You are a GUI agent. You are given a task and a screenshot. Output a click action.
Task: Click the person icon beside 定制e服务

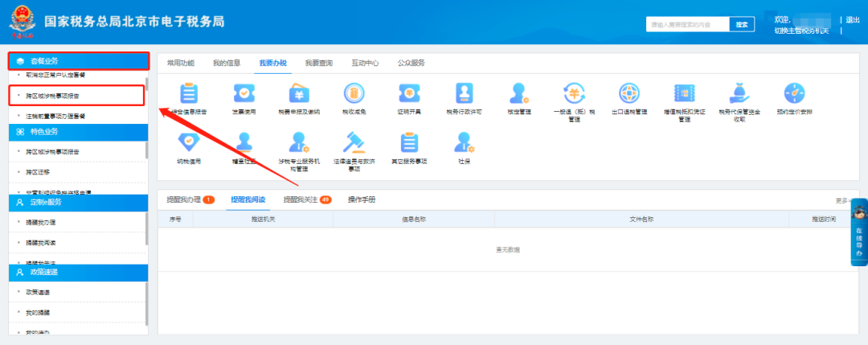coord(20,202)
